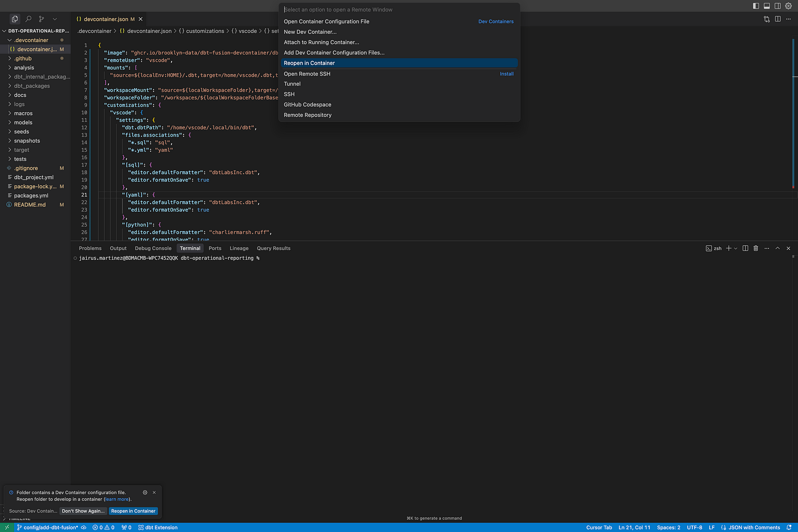Expand the models folder in the Explorer
This screenshot has width=798, height=532.
(22, 122)
